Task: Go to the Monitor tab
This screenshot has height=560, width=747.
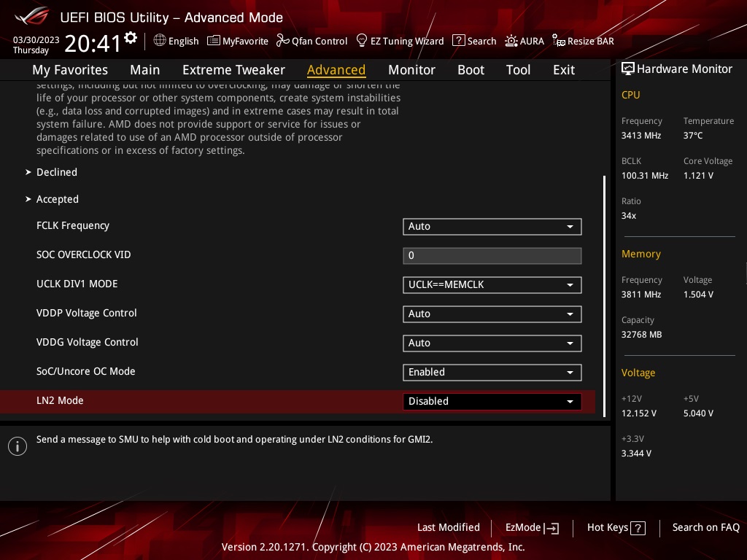Action: (411, 70)
